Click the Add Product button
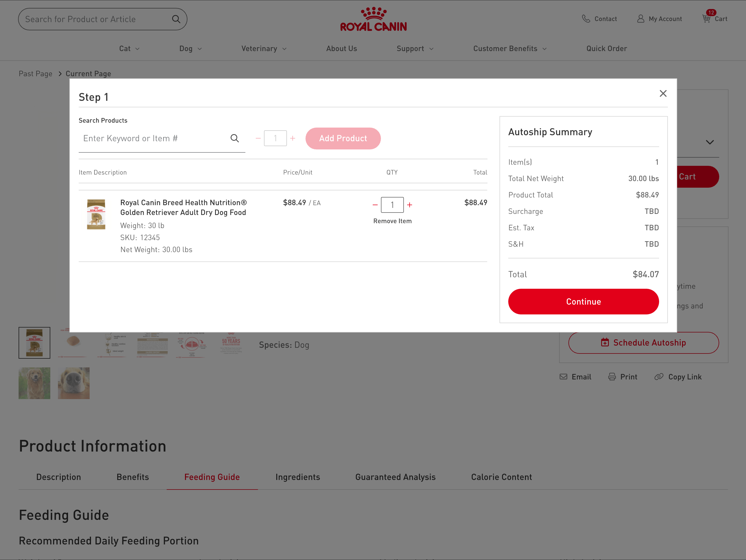Viewport: 746px width, 560px height. 343,138
